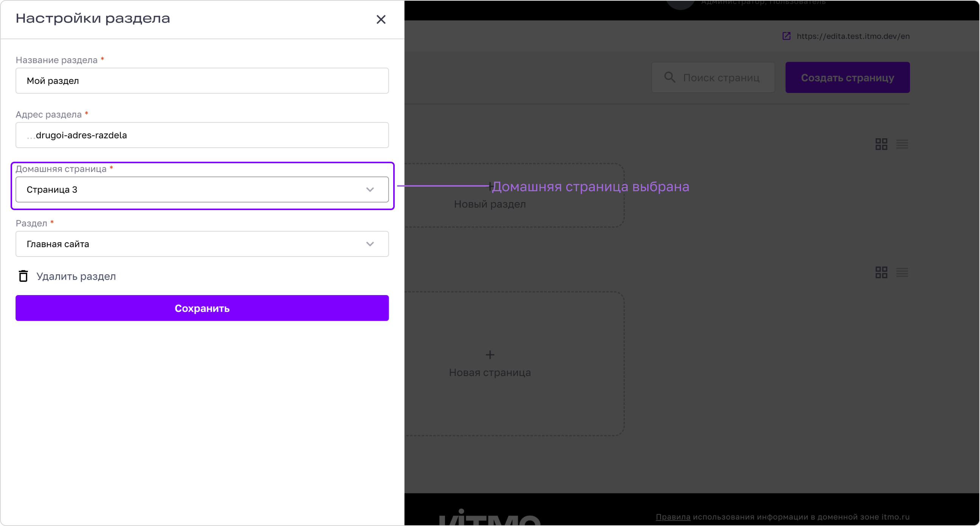Open the 'Домашняя страница' dropdown showing Страница 3

[x=202, y=189]
